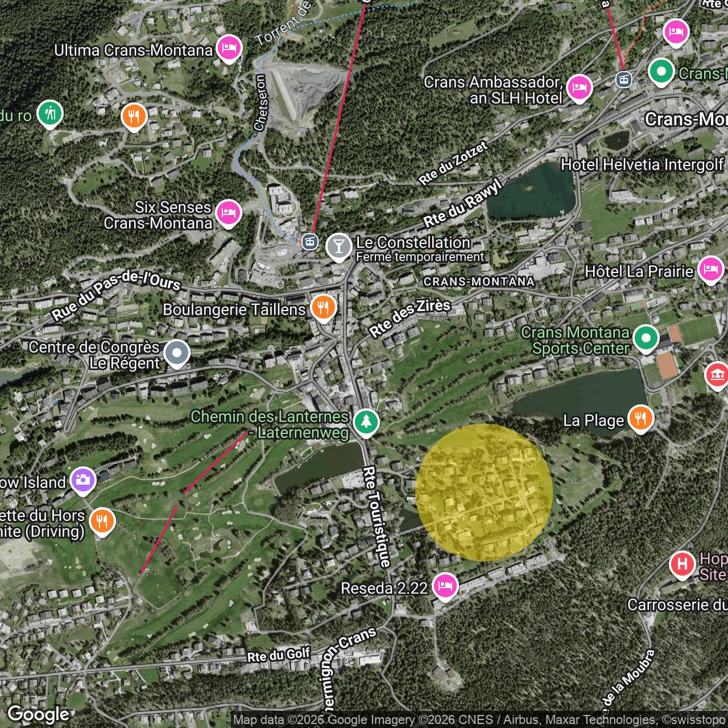Open the Crans Ambassador hotel pin
Screen dimensions: 728x728
580,89
